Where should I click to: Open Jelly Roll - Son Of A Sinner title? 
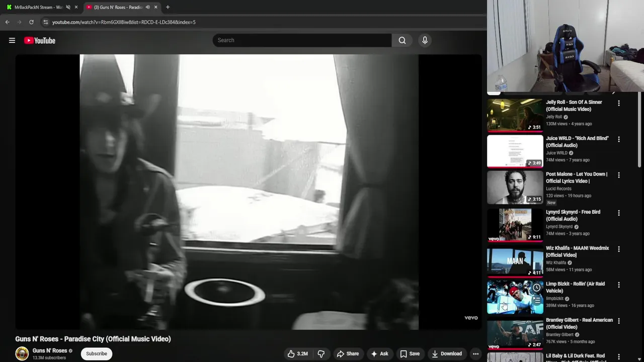coord(574,106)
